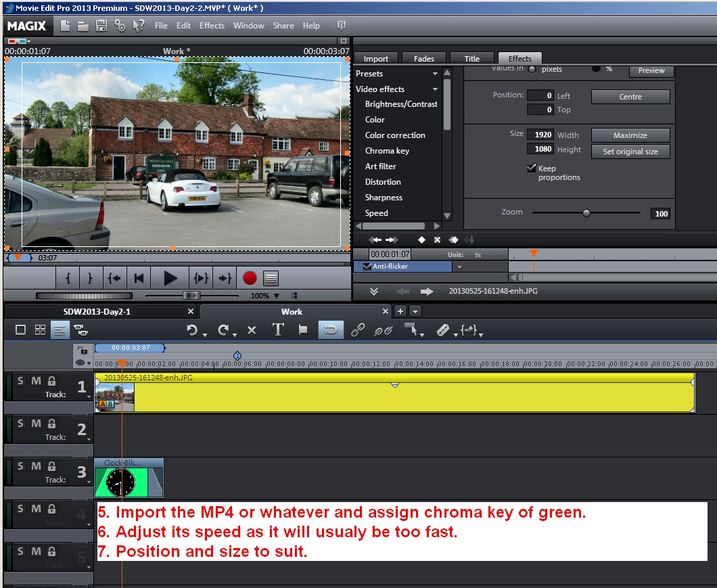Open mouse mode dropdown arrow
Image resolution: width=717 pixels, height=588 pixels.
coord(421,336)
